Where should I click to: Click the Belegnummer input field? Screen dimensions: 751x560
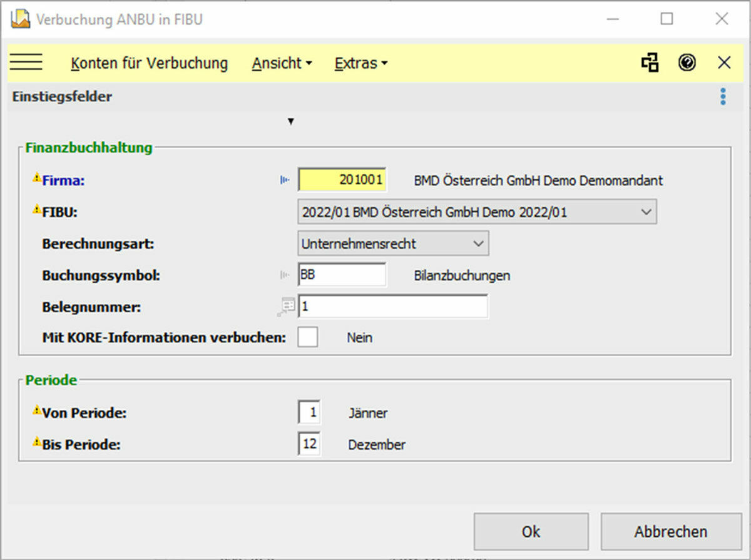(x=393, y=307)
